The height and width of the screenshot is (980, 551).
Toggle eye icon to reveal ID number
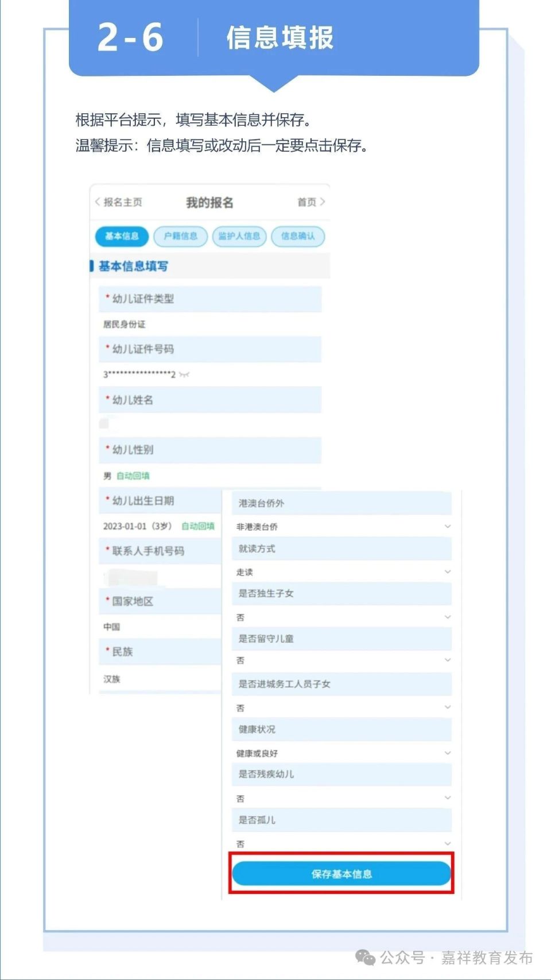pos(184,375)
